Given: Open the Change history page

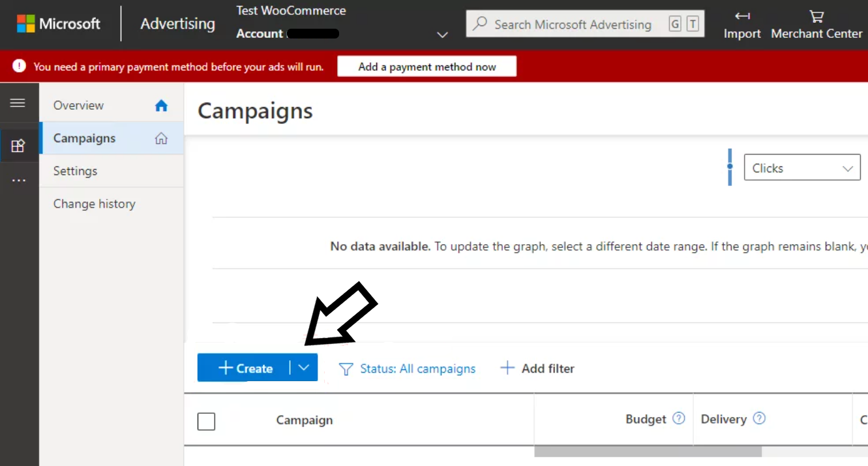Looking at the screenshot, I should click(94, 203).
